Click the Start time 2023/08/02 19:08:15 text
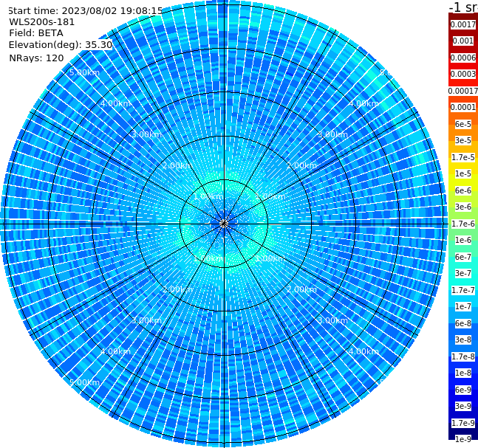 click(86, 10)
